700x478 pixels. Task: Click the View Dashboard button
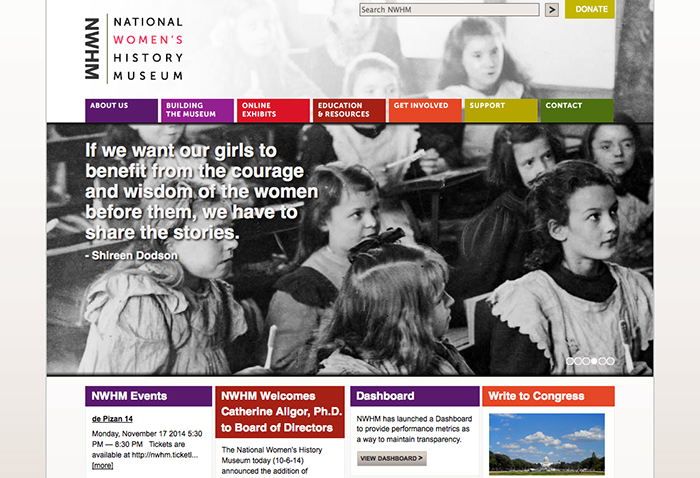point(391,459)
